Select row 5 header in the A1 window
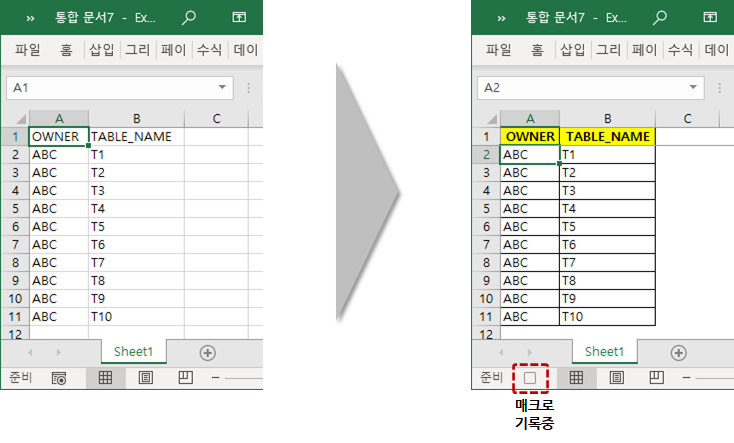The image size is (734, 443). (x=15, y=208)
